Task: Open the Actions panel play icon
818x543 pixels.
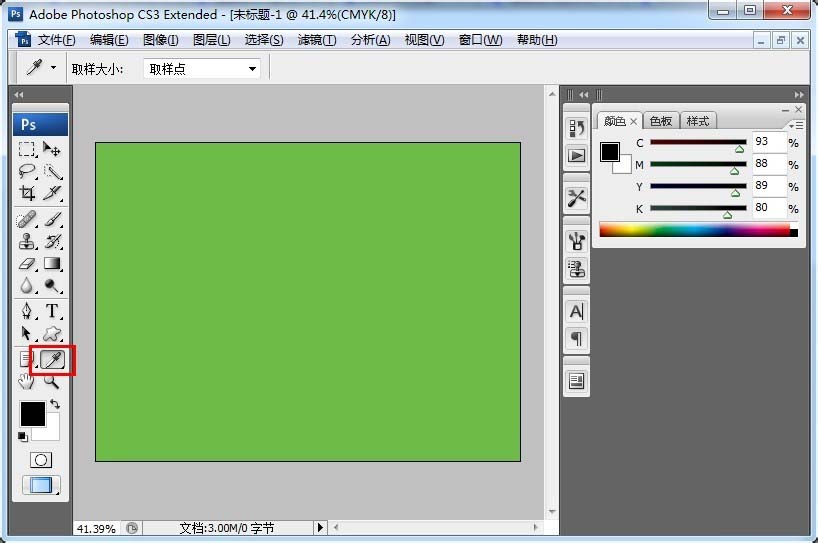Action: 576,155
